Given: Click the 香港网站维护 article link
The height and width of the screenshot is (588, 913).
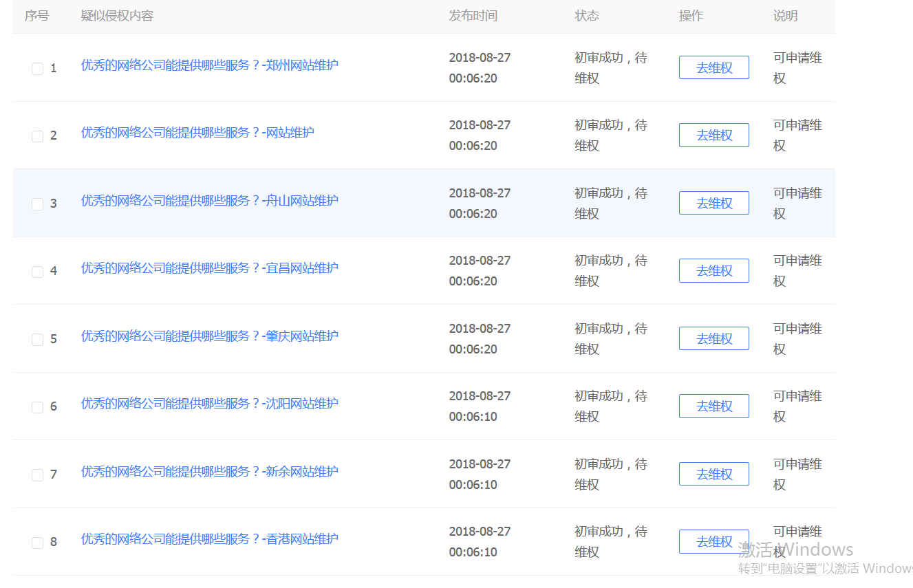Looking at the screenshot, I should 209,539.
